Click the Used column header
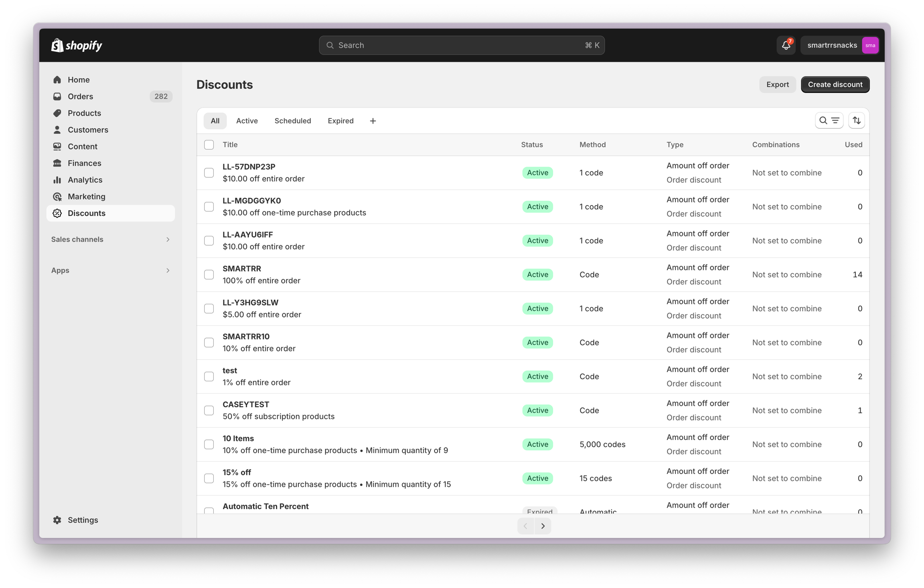Viewport: 924px width, 588px height. (853, 144)
